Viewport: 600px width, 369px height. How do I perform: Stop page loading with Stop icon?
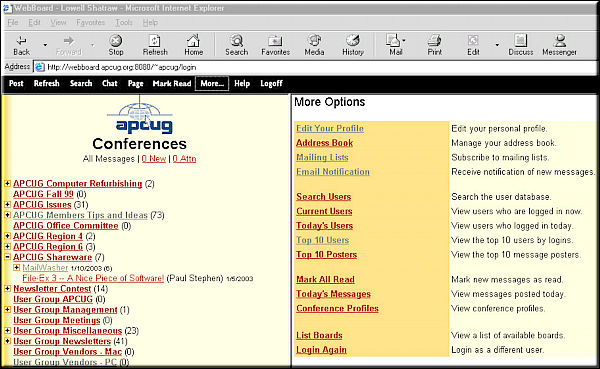point(116,45)
